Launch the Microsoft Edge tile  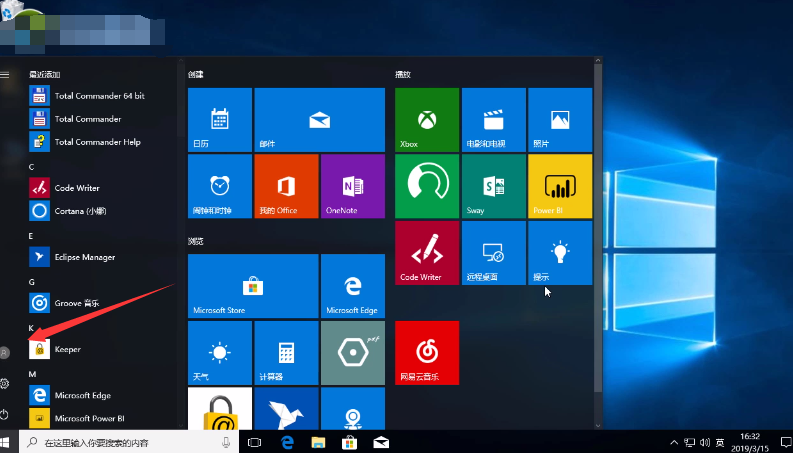[353, 286]
